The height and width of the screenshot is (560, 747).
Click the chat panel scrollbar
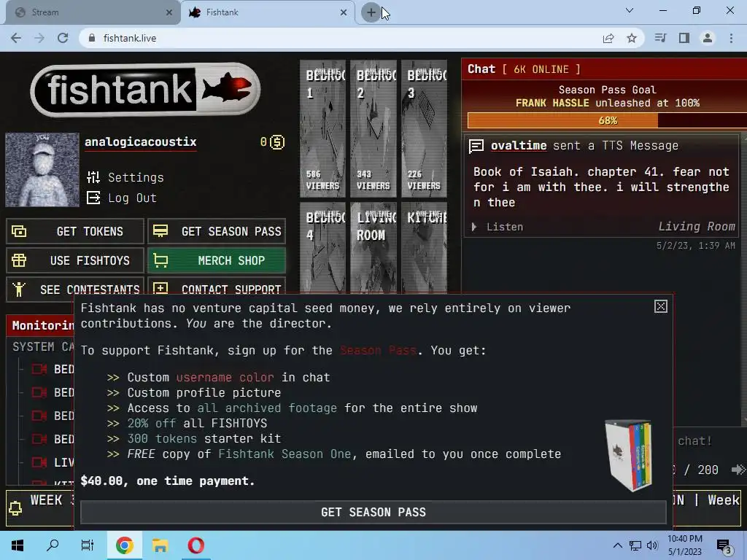coord(743,279)
